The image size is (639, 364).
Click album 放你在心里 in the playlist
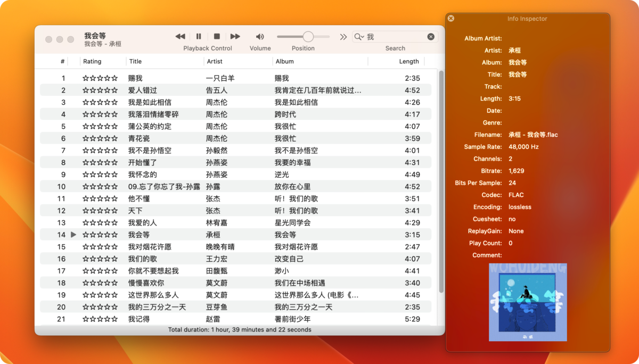point(292,187)
